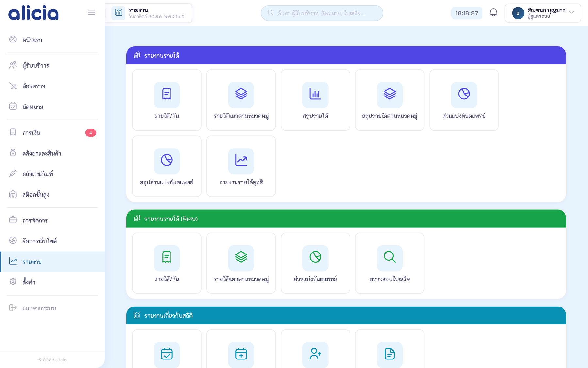This screenshot has width=588, height=368.
Task: Focus the ค้นหา ผู้รับบริการ search field
Action: point(322,13)
